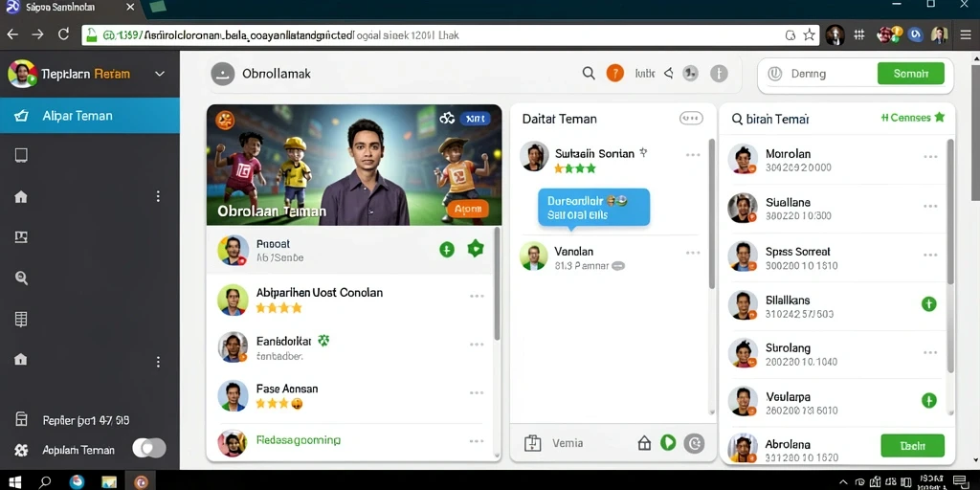Toggle the H Censes star favorite

coord(939,117)
